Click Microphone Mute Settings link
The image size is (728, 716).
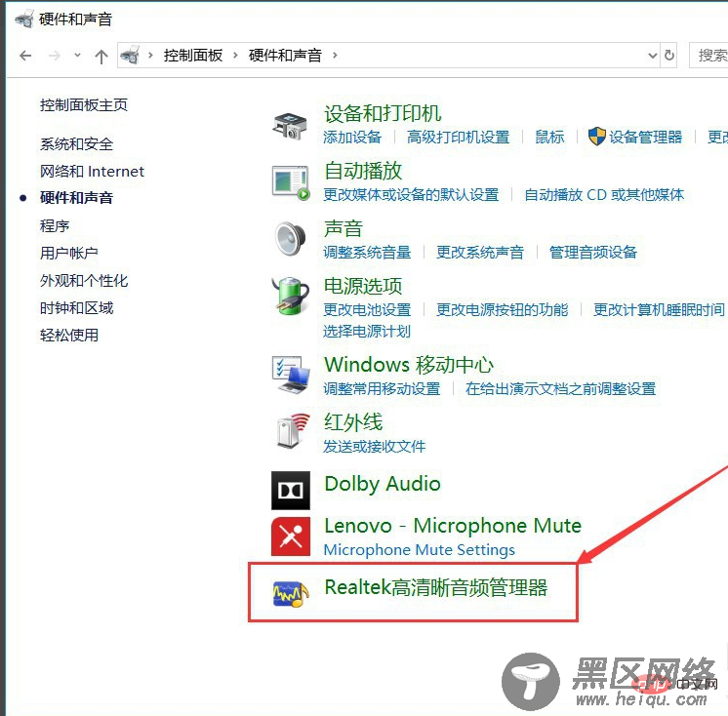[x=420, y=550]
